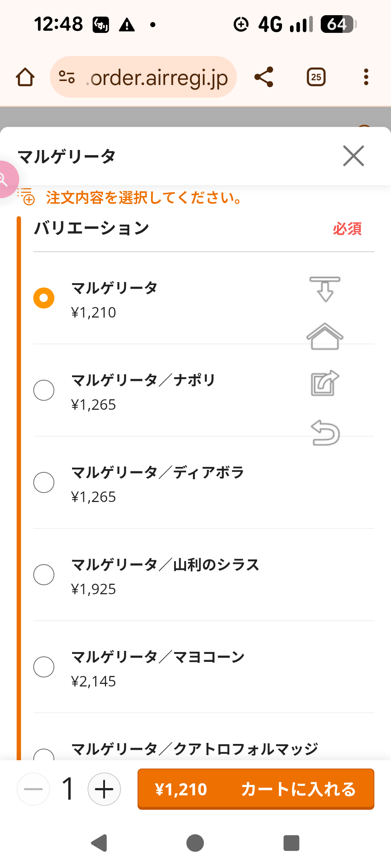Screen dimensions: 391x868
Task: Open site info icon in address bar
Action: pyautogui.click(x=67, y=77)
